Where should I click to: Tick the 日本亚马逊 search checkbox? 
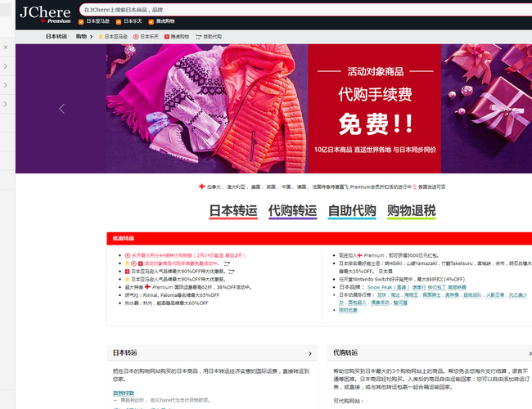click(82, 20)
